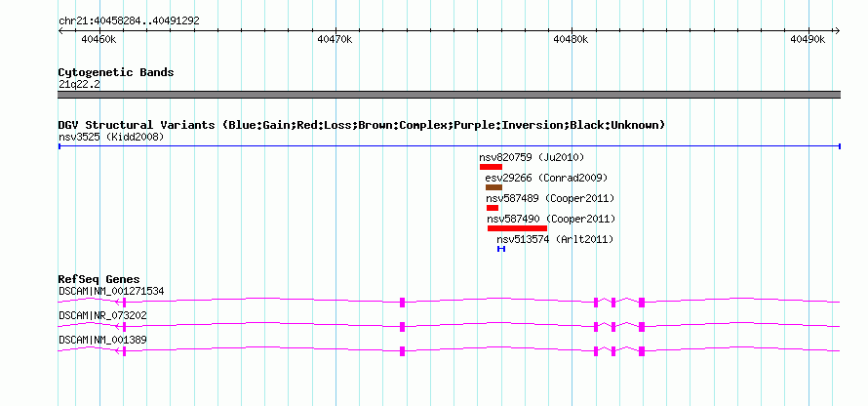The image size is (868, 406).
Task: Click the small red nsv587489 bar
Action: 493,208
